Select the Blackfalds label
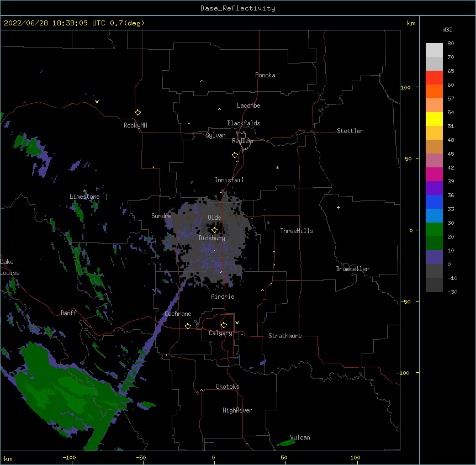 pyautogui.click(x=244, y=123)
